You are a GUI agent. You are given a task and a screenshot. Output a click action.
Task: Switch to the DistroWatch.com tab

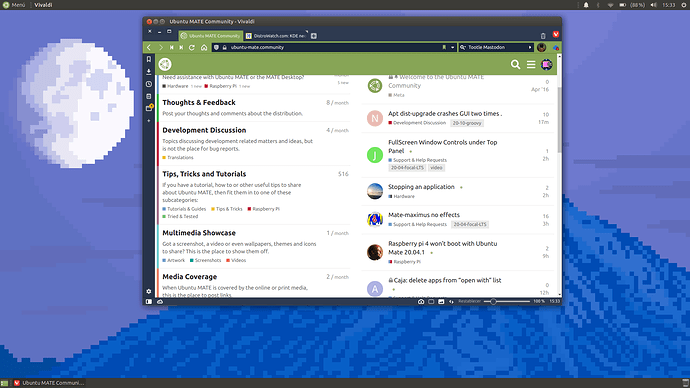(276, 36)
